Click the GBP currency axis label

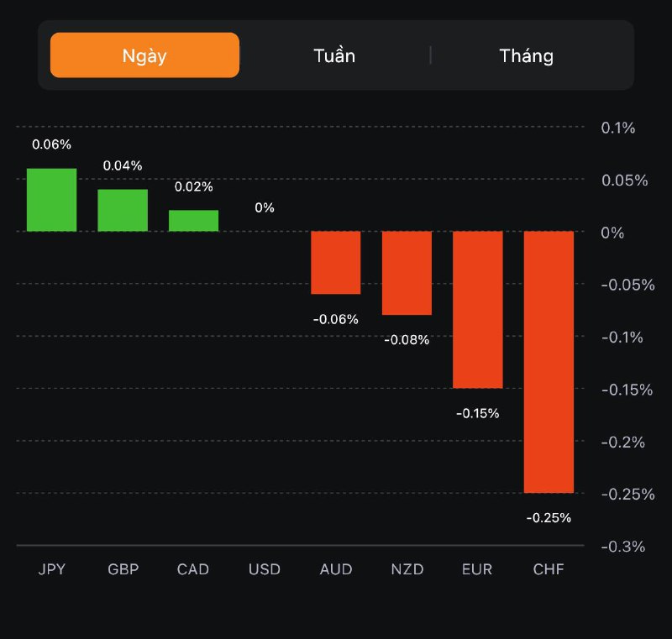123,569
